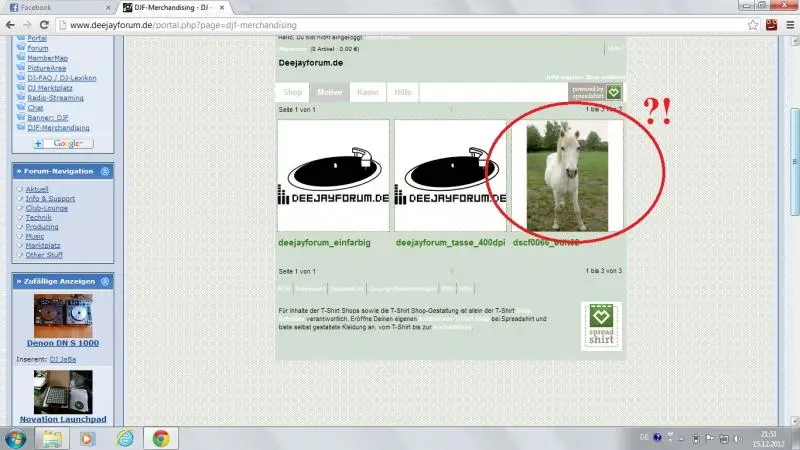Open the Marktplatz forum link
Viewport: 800px width, 450px height.
pyautogui.click(x=43, y=245)
